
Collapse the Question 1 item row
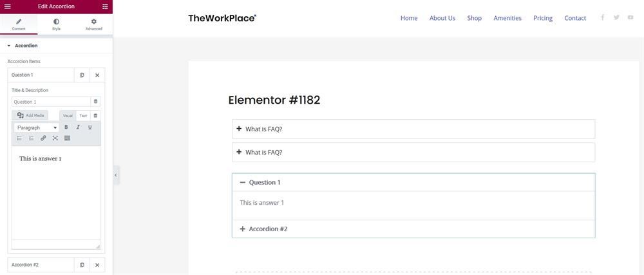coord(41,75)
